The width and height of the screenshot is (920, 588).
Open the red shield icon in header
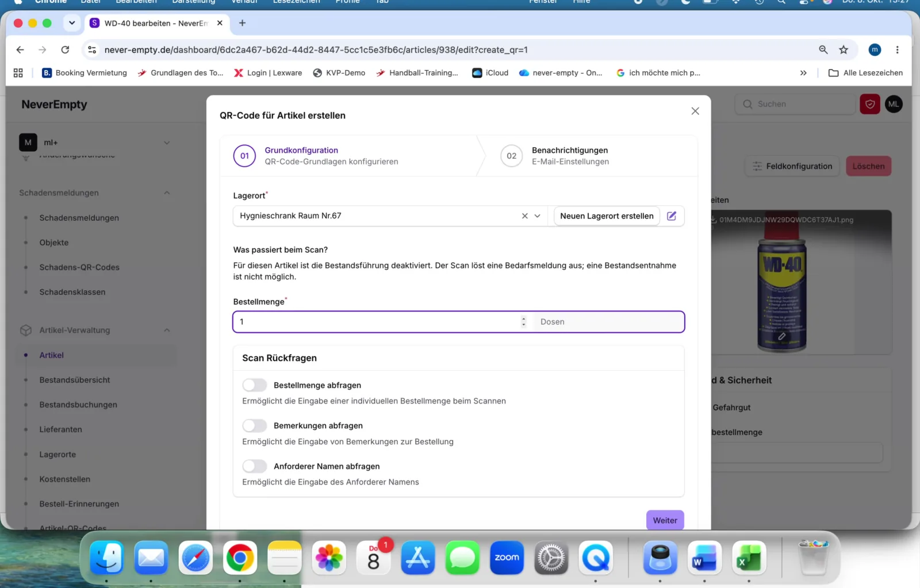pyautogui.click(x=870, y=104)
